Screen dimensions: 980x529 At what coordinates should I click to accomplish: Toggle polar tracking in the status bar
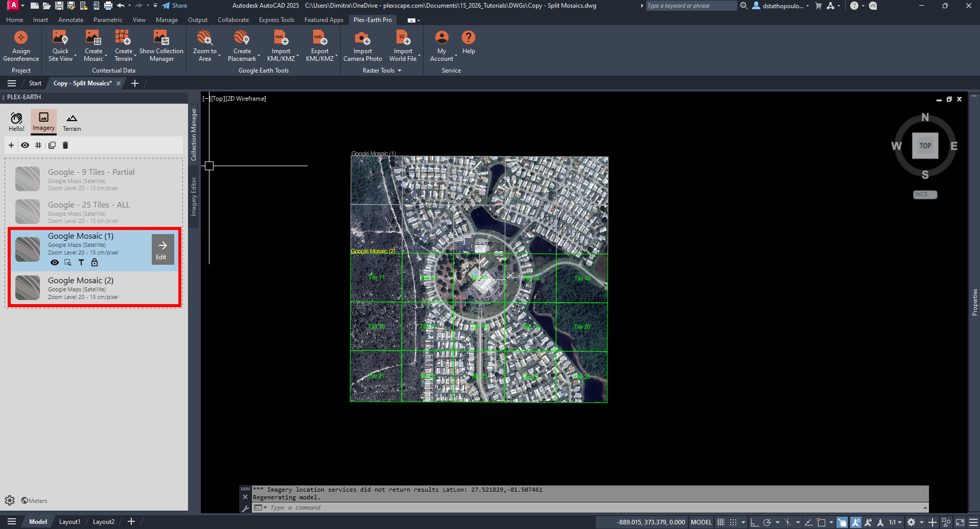[767, 522]
